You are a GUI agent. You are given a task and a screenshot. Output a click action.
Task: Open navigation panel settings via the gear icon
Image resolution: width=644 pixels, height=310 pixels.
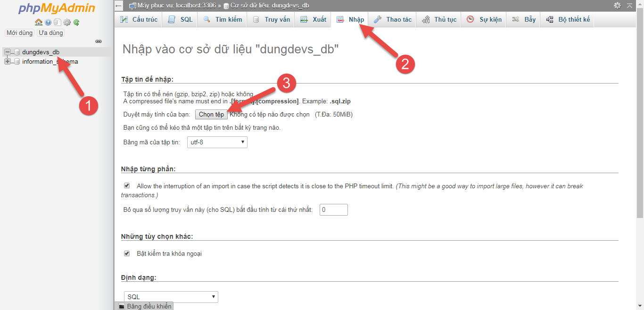[x=67, y=22]
